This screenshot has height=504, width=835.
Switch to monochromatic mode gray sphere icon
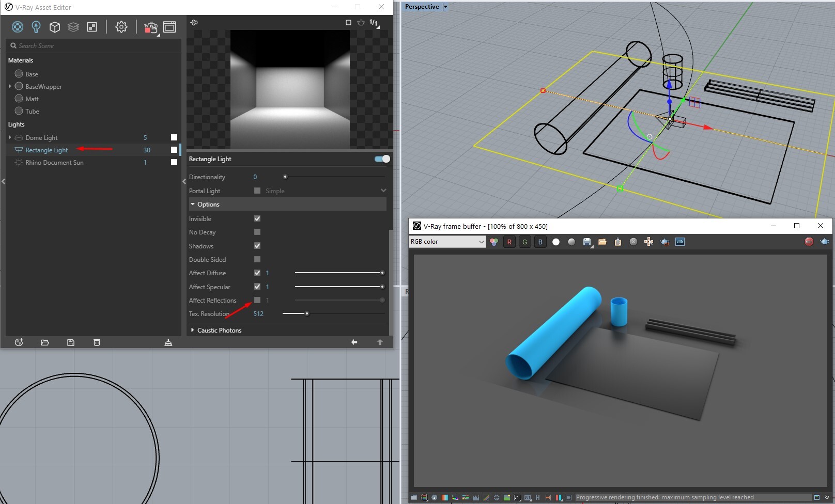pos(571,242)
